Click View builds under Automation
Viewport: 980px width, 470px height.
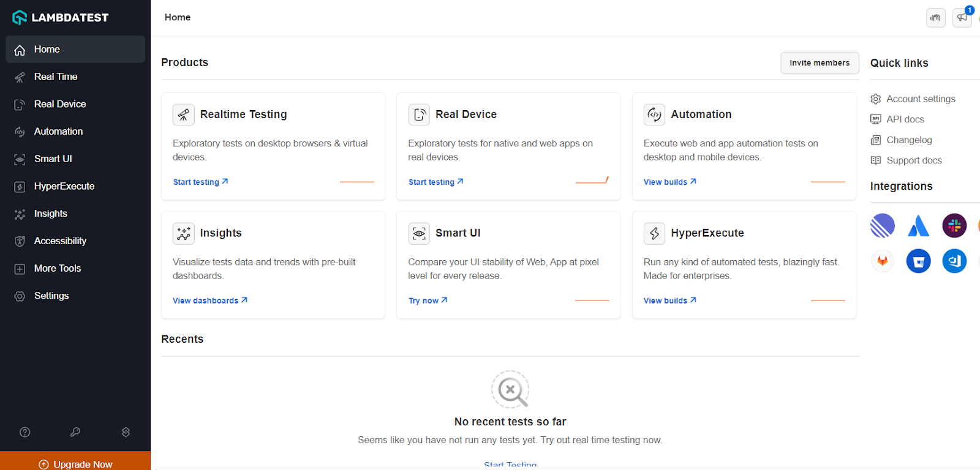(670, 182)
